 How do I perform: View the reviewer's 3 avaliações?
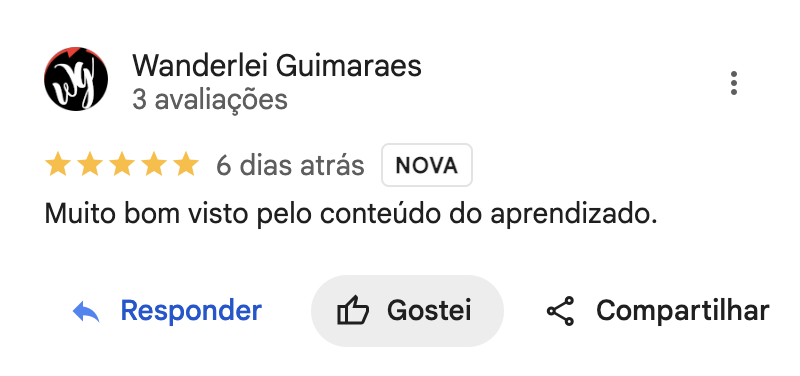pyautogui.click(x=210, y=100)
